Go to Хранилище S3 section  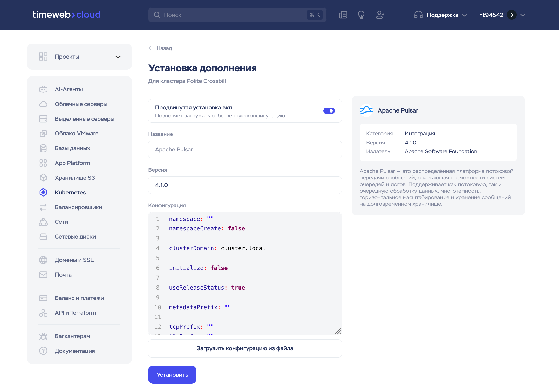[x=75, y=178]
